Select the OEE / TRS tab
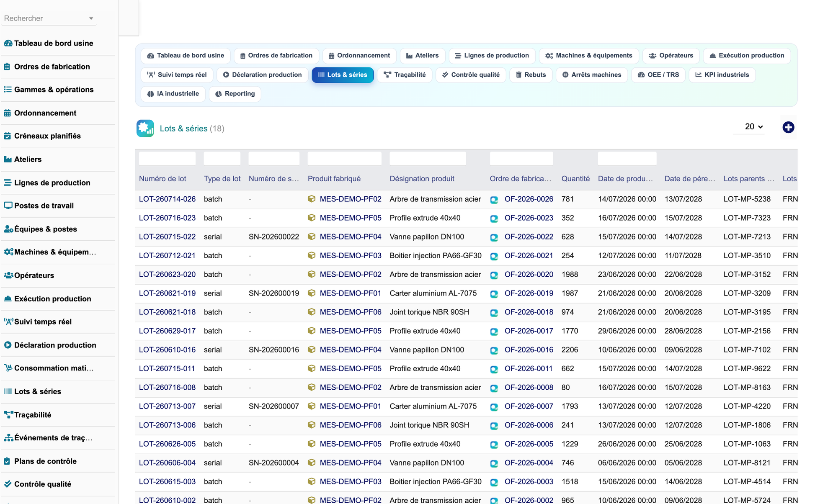 pyautogui.click(x=658, y=75)
